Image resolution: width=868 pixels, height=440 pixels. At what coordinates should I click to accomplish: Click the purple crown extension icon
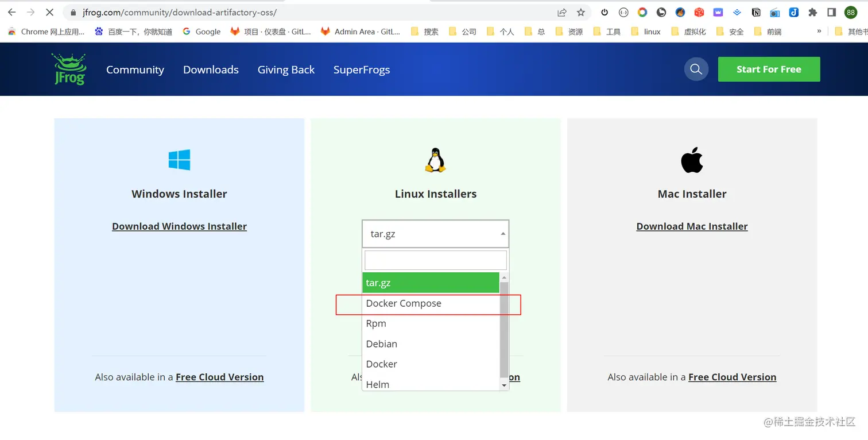tap(718, 12)
